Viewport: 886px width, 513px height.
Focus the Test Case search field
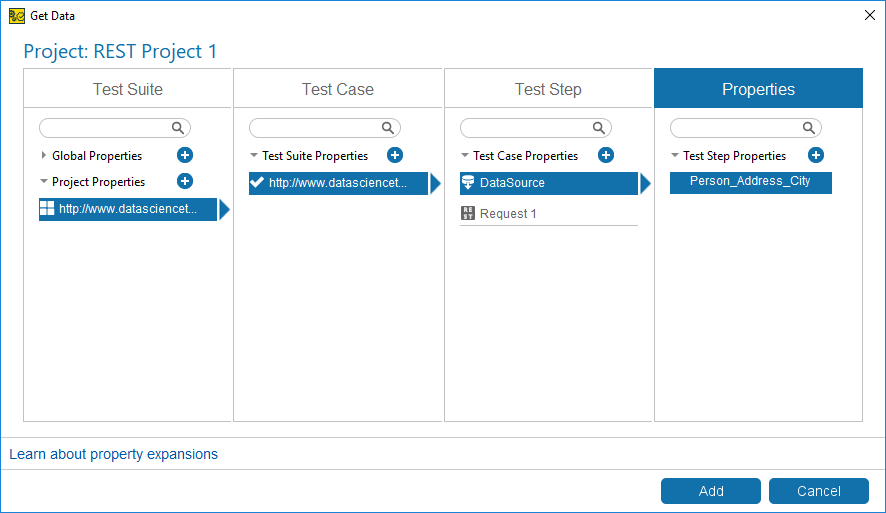325,128
